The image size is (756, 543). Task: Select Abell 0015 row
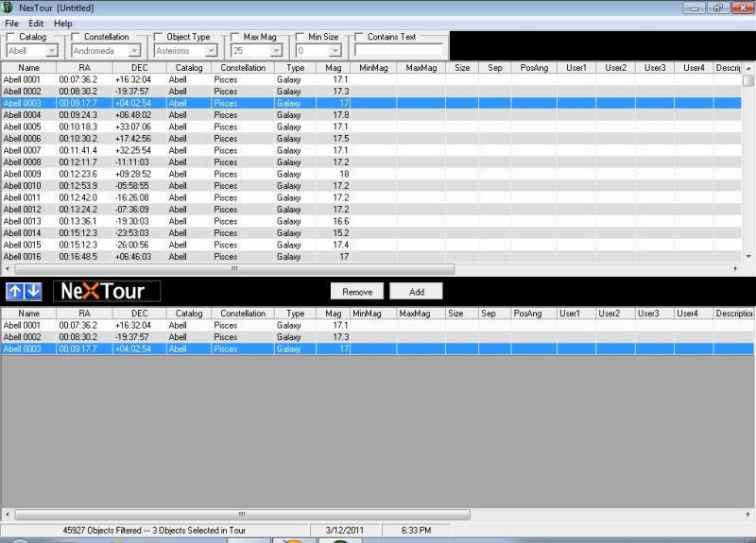pos(371,245)
